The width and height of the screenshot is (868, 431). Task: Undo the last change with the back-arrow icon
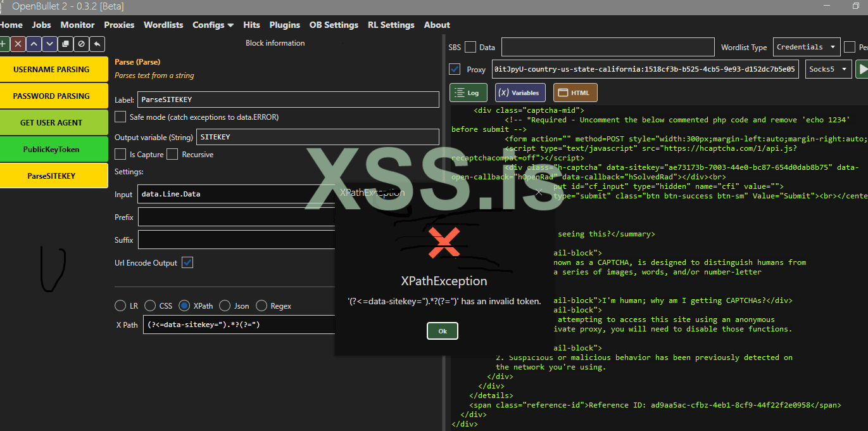coord(97,44)
